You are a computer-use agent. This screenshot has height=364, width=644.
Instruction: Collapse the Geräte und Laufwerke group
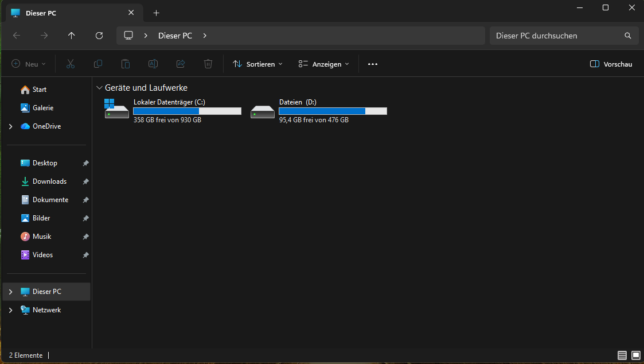pyautogui.click(x=99, y=88)
